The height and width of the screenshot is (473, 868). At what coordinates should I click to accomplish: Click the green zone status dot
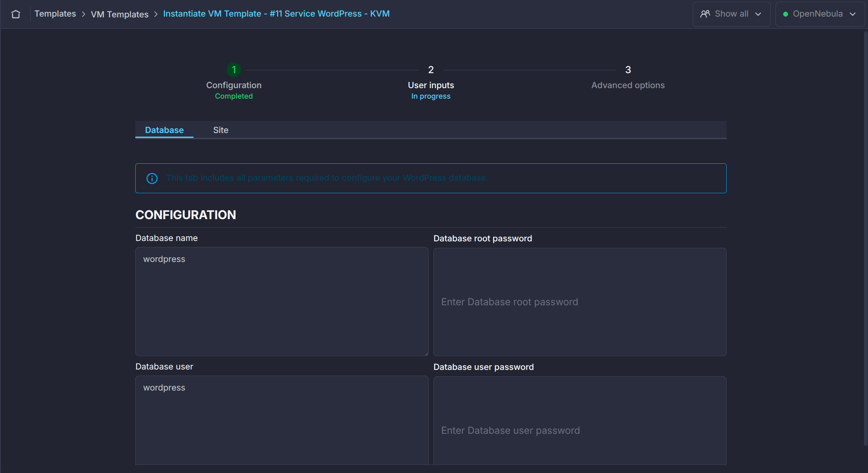(786, 14)
